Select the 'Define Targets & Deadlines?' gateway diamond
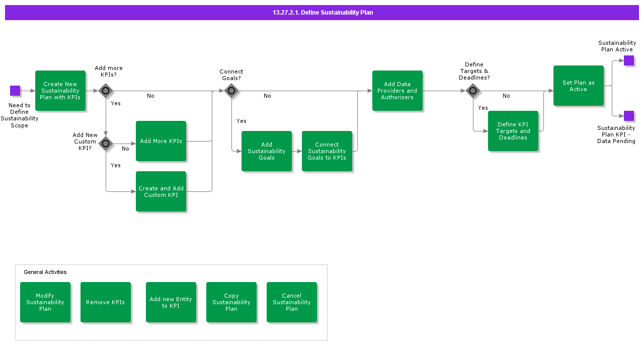Image resolution: width=644 pixels, height=345 pixels. click(x=473, y=91)
